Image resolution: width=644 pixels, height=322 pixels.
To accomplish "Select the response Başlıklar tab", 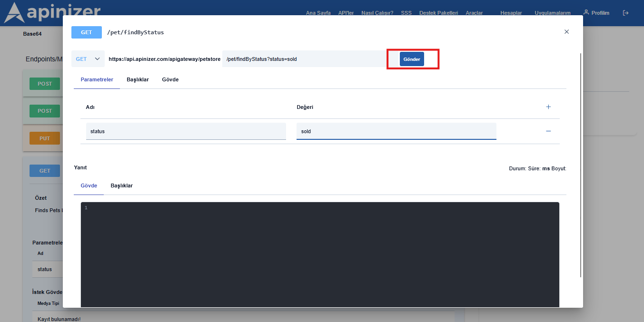I will [122, 185].
